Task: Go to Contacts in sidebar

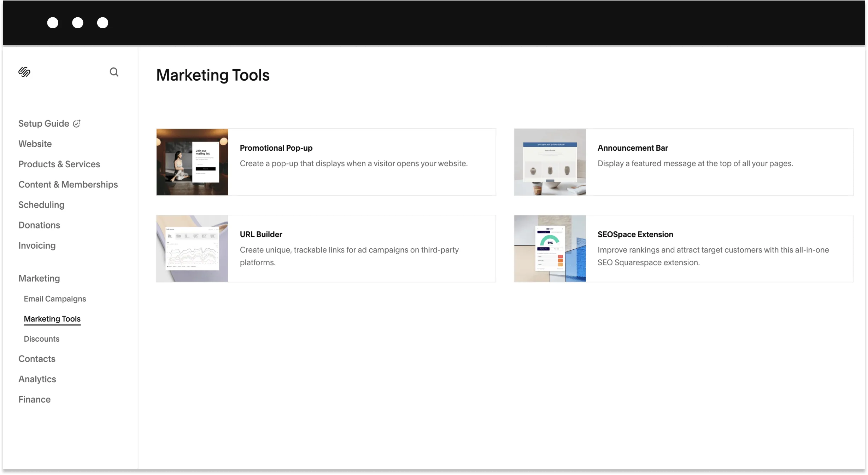Action: [x=37, y=359]
